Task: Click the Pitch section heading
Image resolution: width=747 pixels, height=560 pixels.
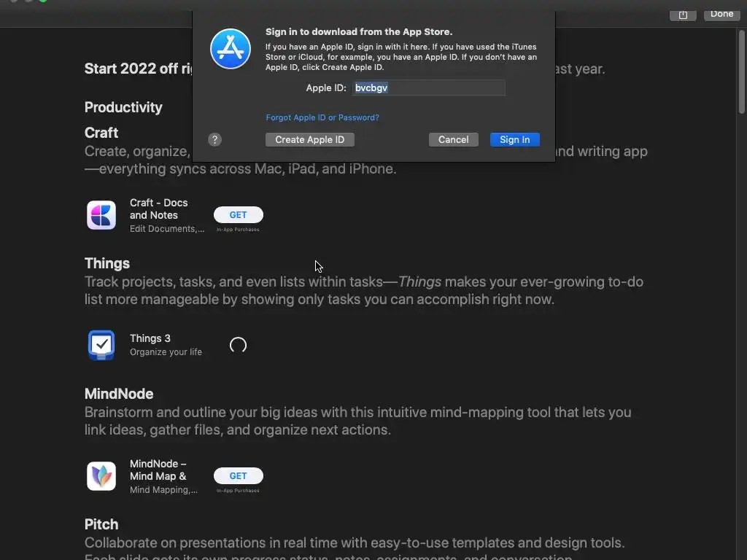Action: [x=101, y=524]
